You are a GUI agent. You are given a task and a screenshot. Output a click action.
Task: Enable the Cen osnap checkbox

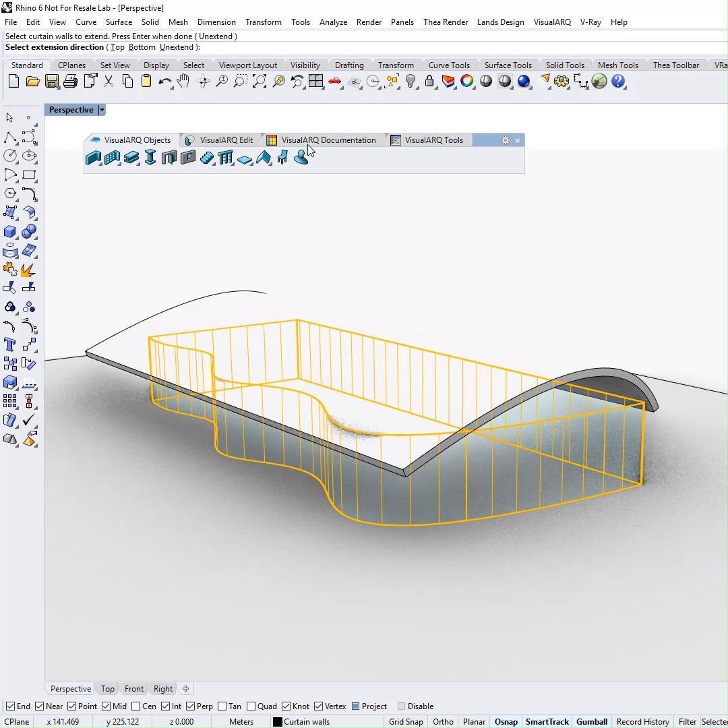(x=136, y=706)
